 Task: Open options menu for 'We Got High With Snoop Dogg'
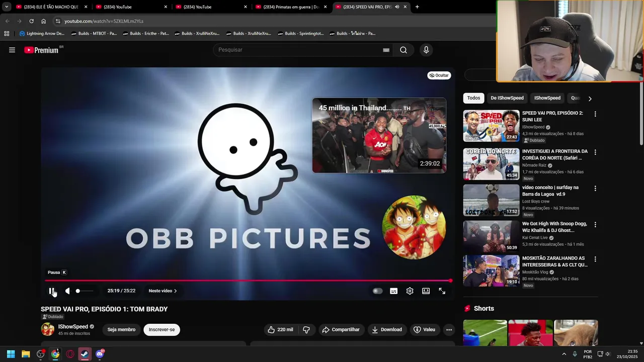click(595, 224)
